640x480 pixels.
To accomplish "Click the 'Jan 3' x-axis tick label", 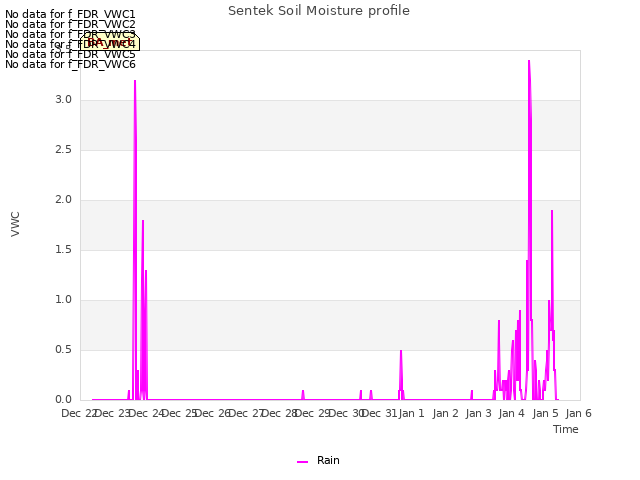I will (479, 413).
